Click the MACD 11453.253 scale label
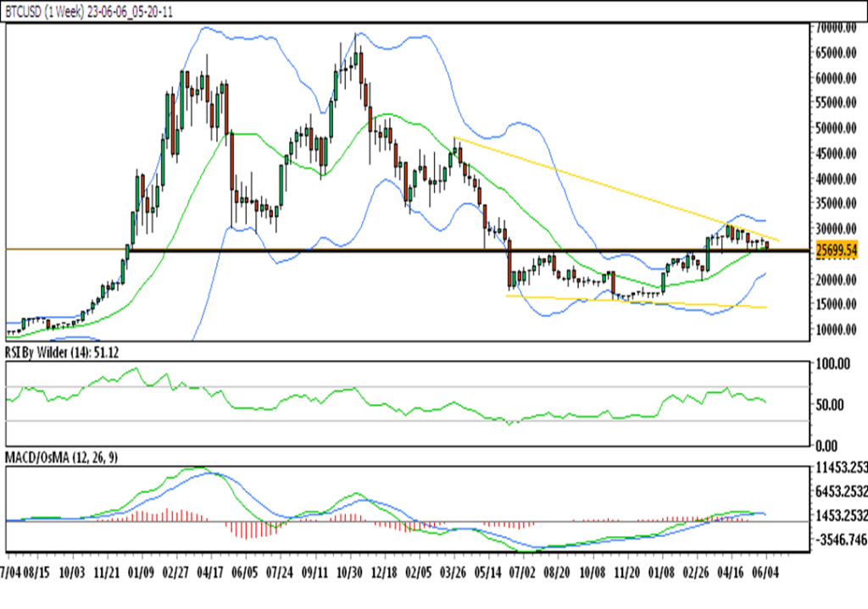The width and height of the screenshot is (868, 609). pyautogui.click(x=842, y=468)
